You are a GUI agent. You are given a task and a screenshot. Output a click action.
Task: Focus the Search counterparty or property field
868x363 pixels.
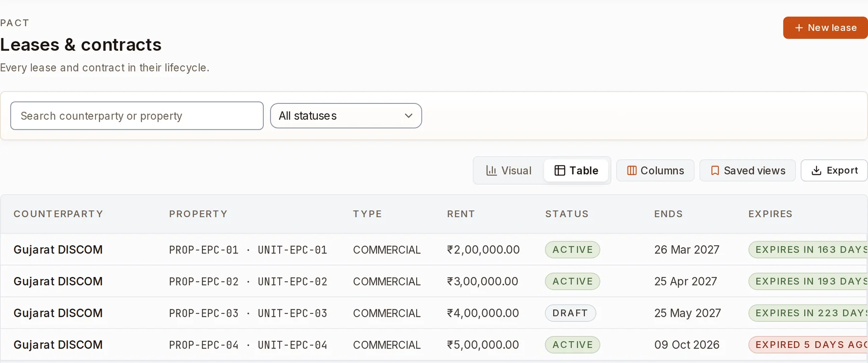[137, 116]
